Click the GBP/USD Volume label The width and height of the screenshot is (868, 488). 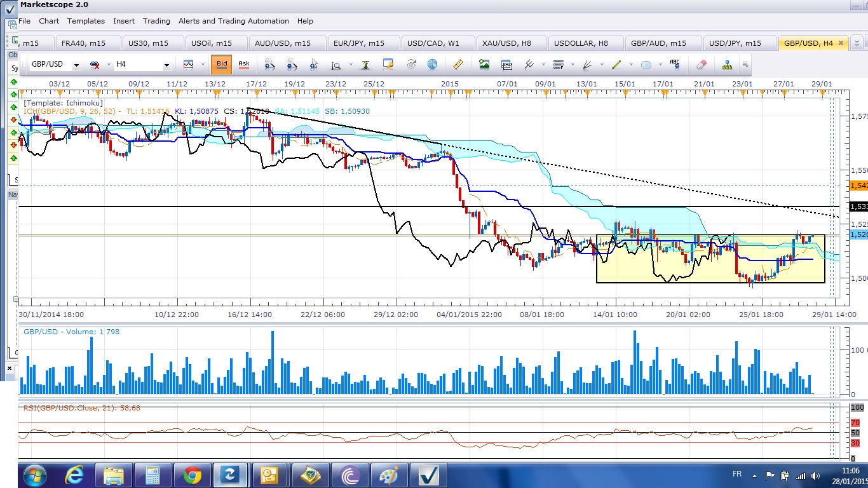71,332
